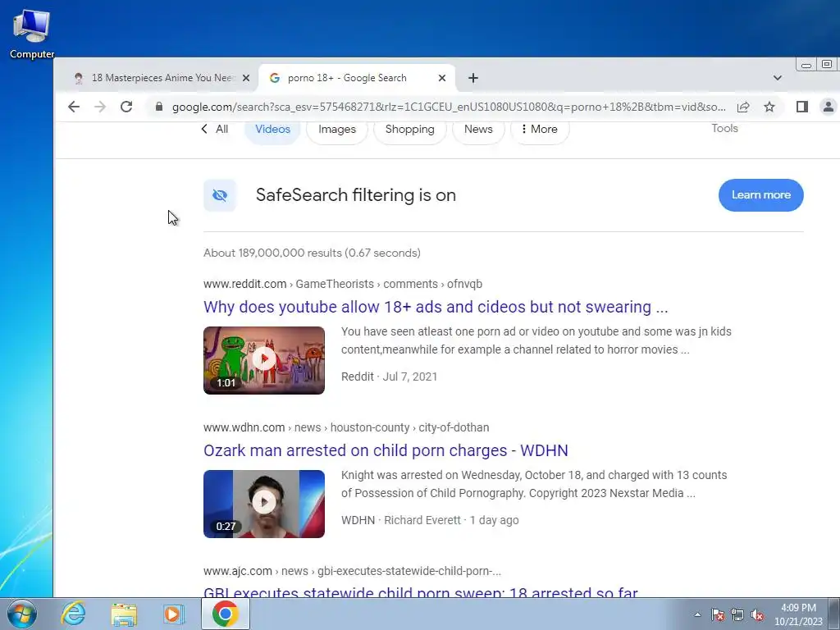Image resolution: width=840 pixels, height=630 pixels.
Task: Click the browser forward arrow
Action: (100, 107)
